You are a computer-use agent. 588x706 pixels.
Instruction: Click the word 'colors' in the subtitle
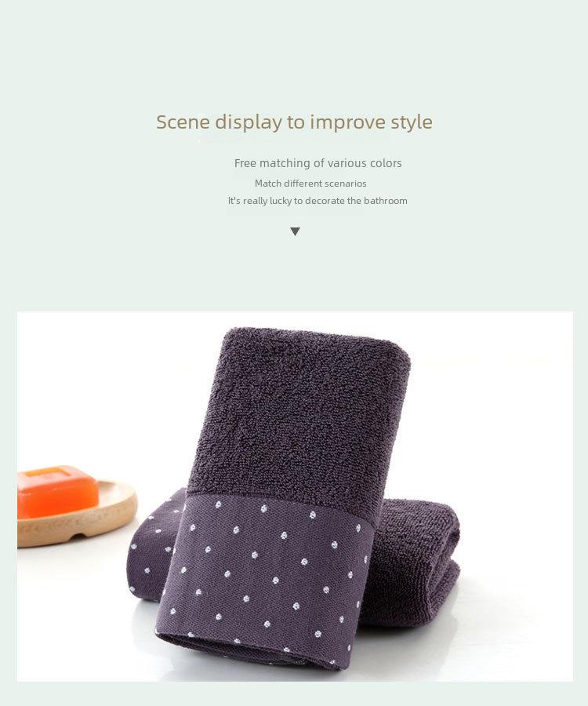(x=386, y=163)
